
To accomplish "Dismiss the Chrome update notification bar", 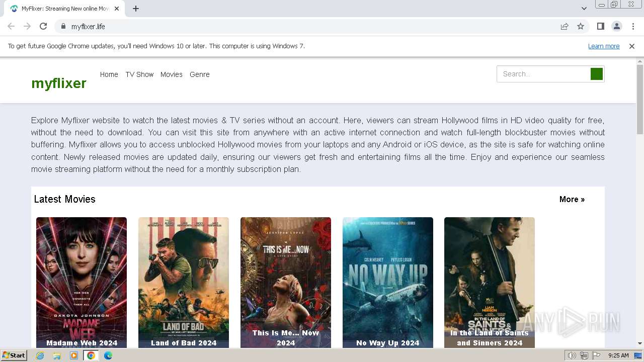I will point(632,46).
